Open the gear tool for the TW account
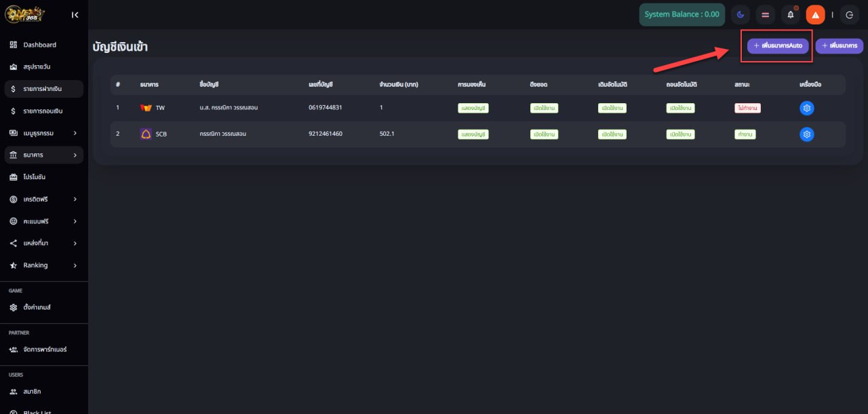The height and width of the screenshot is (414, 868). point(806,108)
